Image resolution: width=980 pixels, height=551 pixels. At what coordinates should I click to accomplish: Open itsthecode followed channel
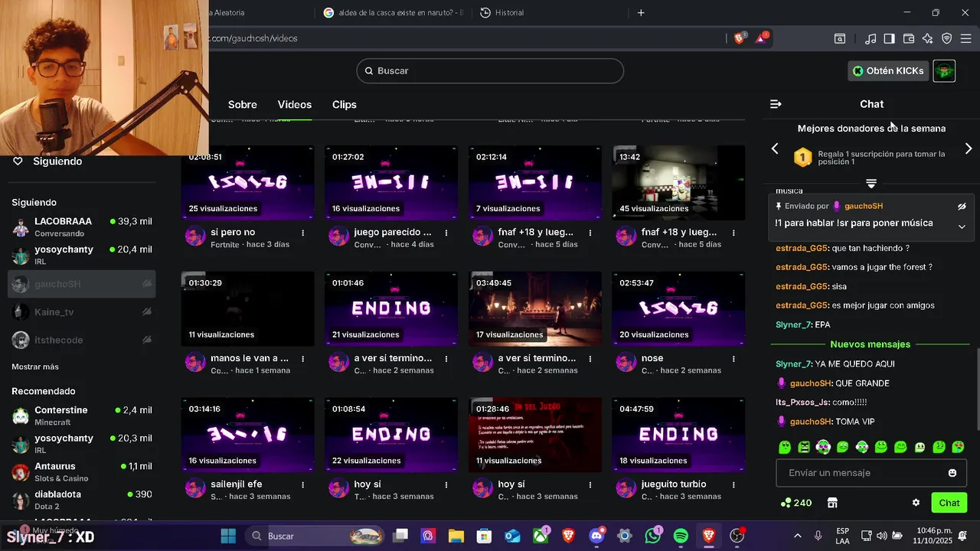[x=82, y=340]
